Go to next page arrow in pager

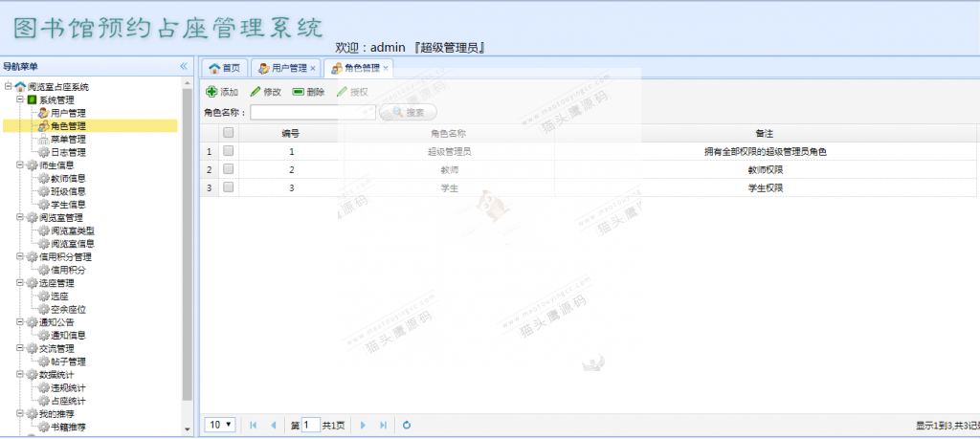pos(363,426)
